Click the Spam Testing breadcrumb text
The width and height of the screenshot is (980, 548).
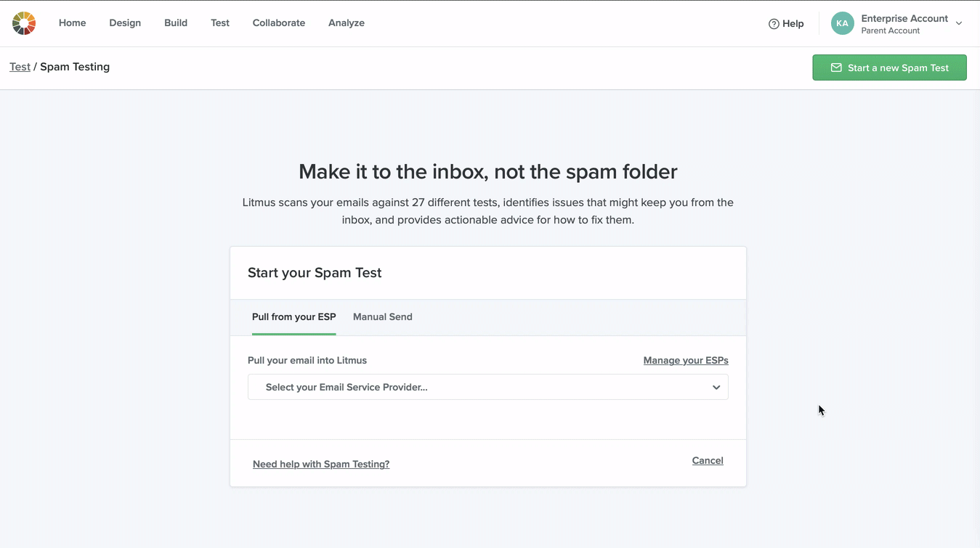(x=75, y=67)
